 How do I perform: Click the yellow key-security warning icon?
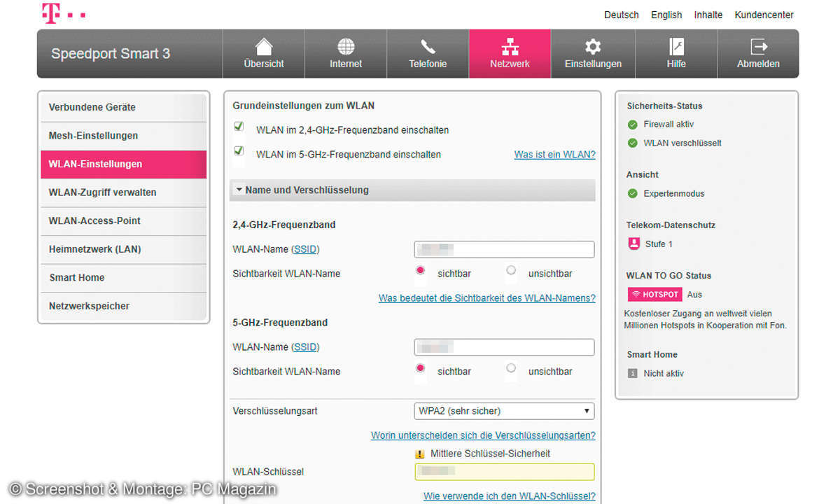pos(420,454)
